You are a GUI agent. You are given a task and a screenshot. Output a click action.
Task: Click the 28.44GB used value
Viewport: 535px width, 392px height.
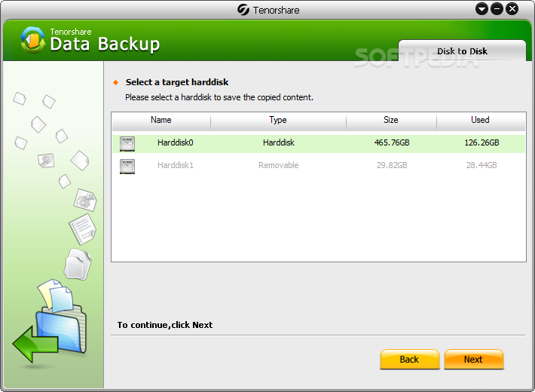[481, 165]
